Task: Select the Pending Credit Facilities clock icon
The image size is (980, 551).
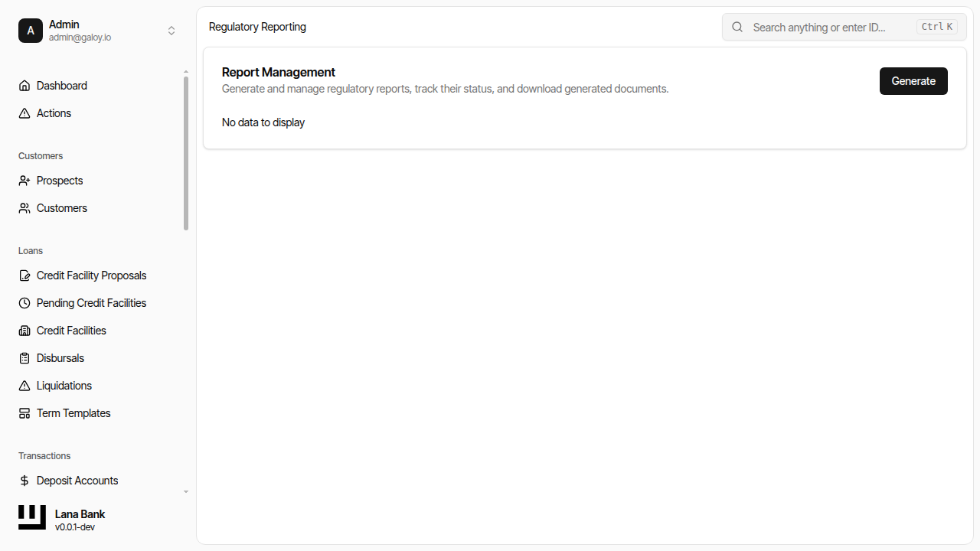Action: tap(24, 302)
